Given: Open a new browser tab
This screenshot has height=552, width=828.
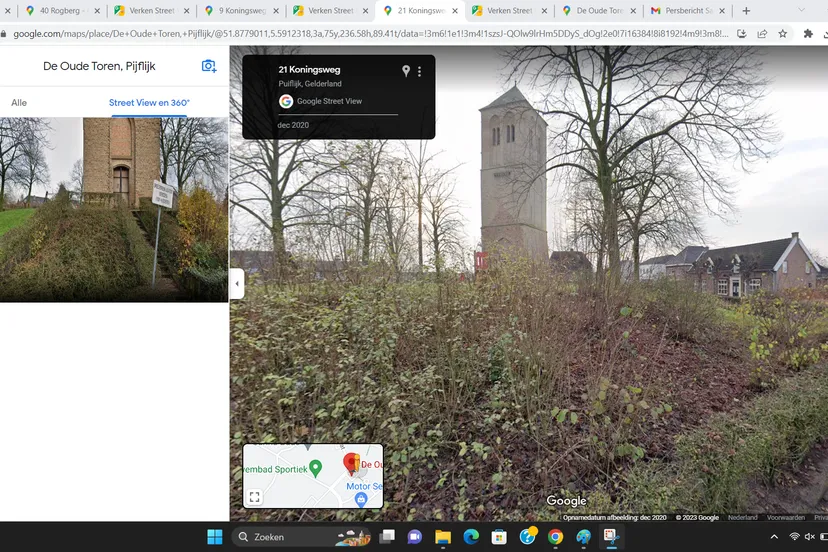Looking at the screenshot, I should 746,11.
